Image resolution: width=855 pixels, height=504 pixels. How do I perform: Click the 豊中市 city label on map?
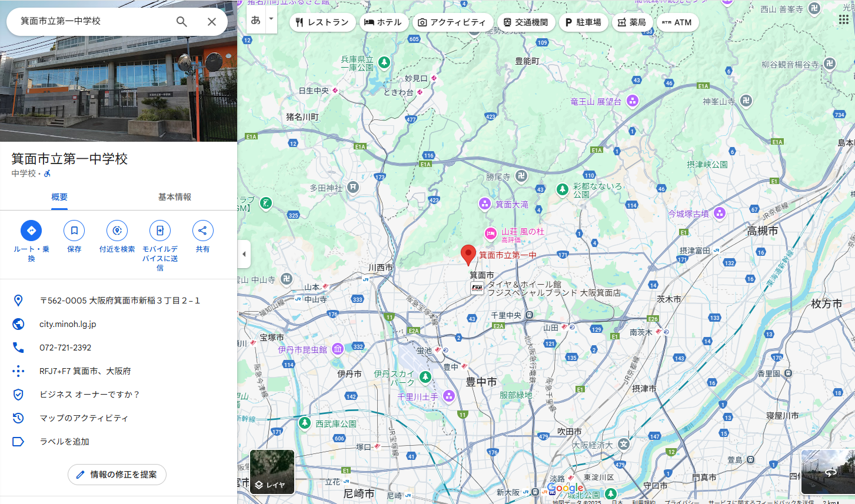481,382
